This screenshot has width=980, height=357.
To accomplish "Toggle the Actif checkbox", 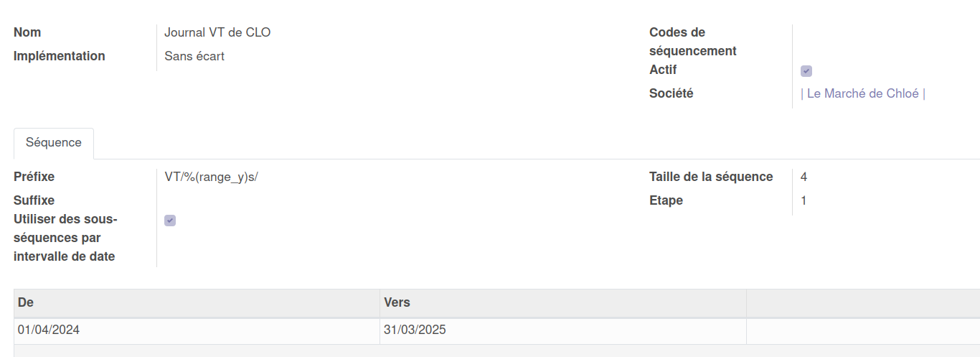I will [806, 71].
